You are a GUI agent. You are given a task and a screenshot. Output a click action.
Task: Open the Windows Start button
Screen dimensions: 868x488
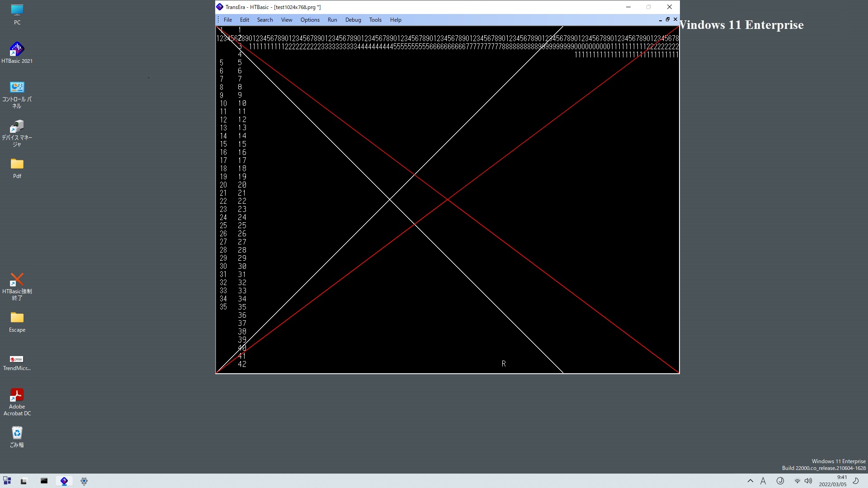7,480
